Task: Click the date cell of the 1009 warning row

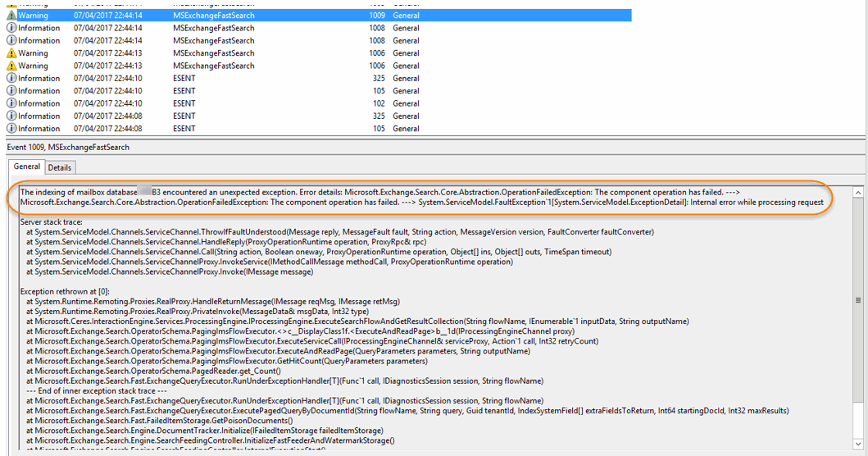Action: tap(108, 16)
